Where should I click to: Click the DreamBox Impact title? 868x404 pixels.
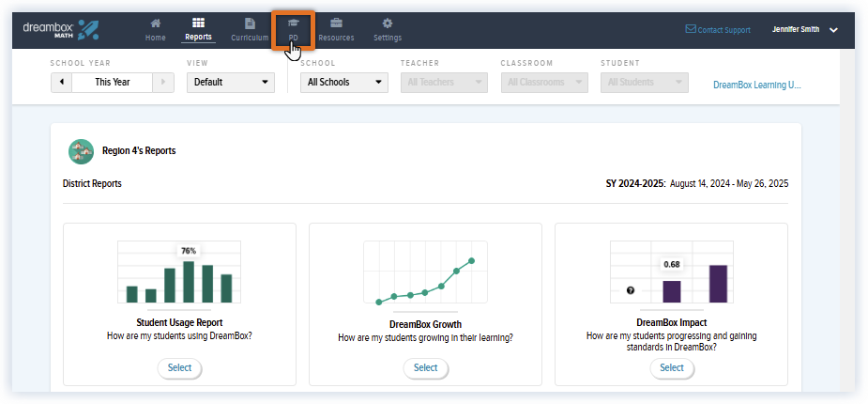[x=672, y=322]
